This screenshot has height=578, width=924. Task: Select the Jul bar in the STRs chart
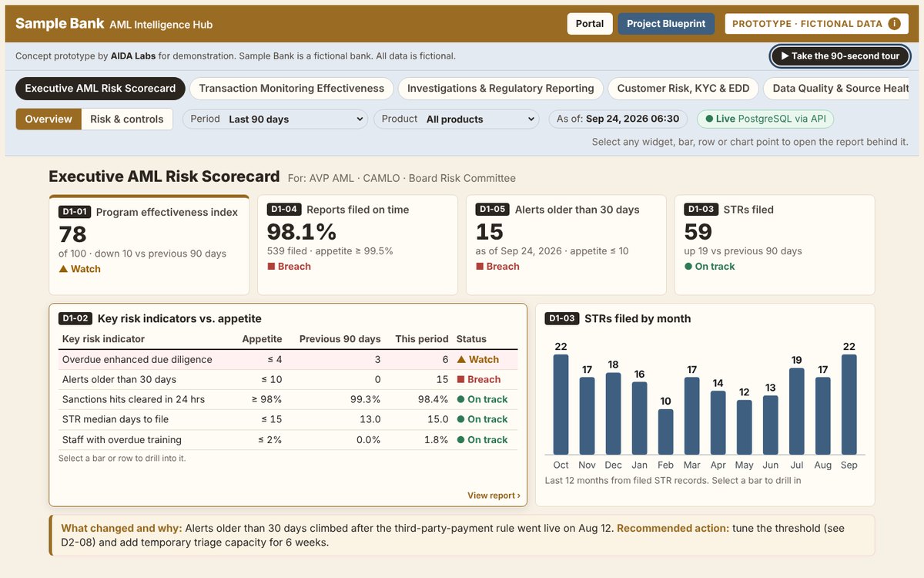point(796,412)
